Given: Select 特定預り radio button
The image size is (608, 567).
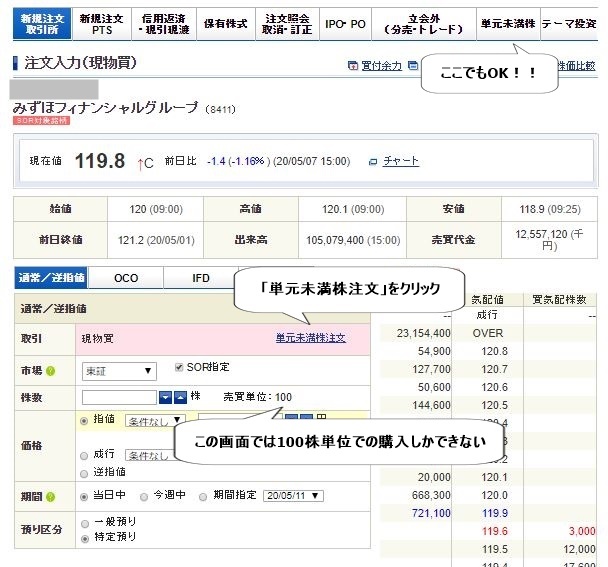Looking at the screenshot, I should coord(85,539).
